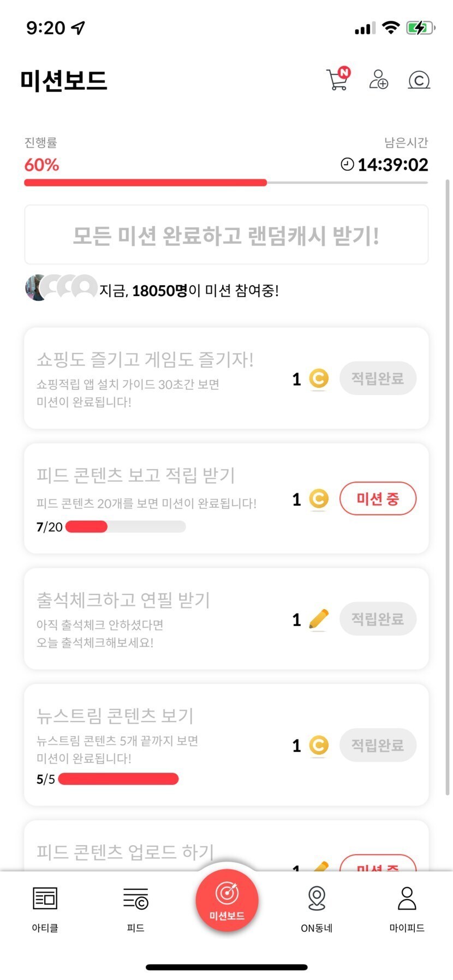Tap the add friend icon
Image resolution: width=453 pixels, height=980 pixels.
click(x=378, y=80)
